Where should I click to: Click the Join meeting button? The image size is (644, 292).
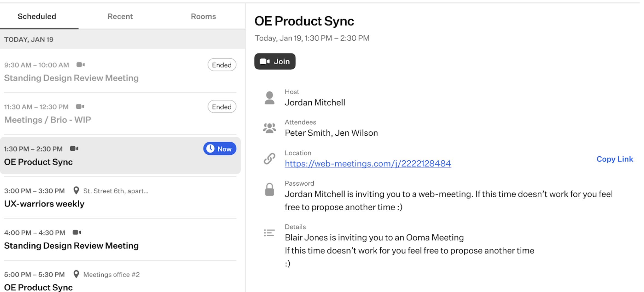pos(275,61)
